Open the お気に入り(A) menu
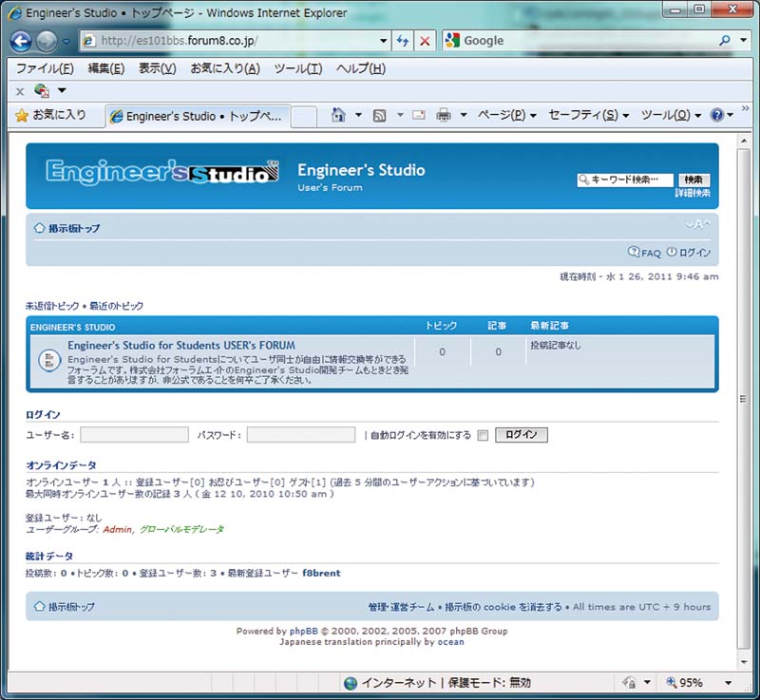 pos(225,68)
